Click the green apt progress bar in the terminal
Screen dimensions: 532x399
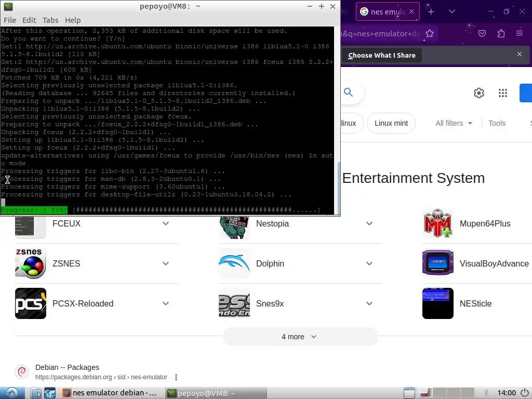tap(34, 210)
